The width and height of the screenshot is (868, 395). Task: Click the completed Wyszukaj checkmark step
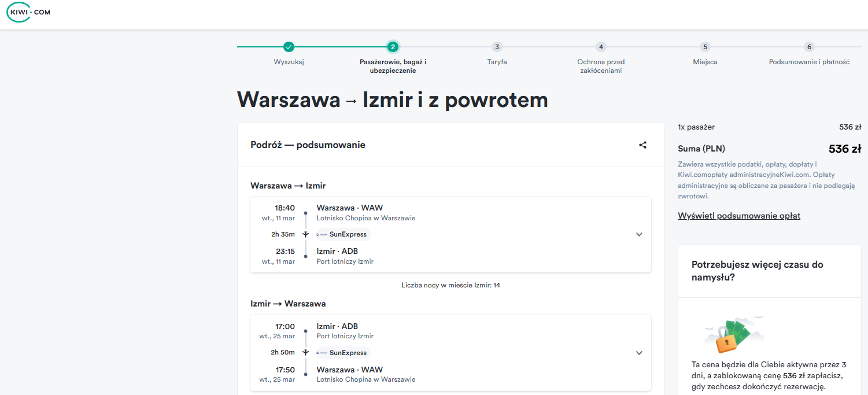289,47
